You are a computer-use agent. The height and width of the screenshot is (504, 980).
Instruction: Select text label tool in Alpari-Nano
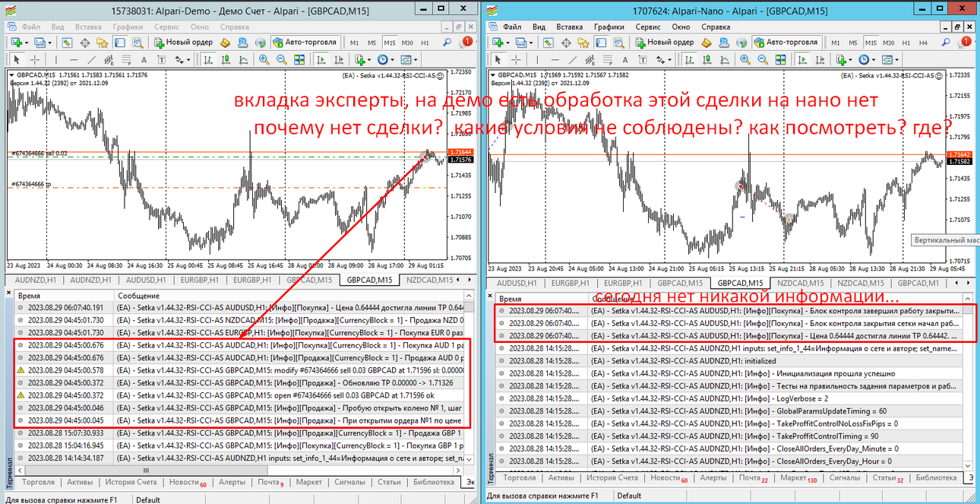(643, 59)
